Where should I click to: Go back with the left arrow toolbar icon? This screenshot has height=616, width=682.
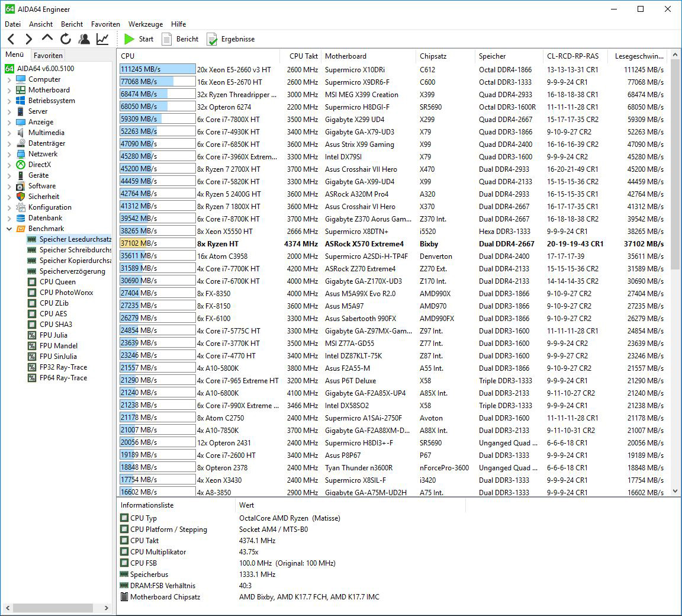pos(11,39)
